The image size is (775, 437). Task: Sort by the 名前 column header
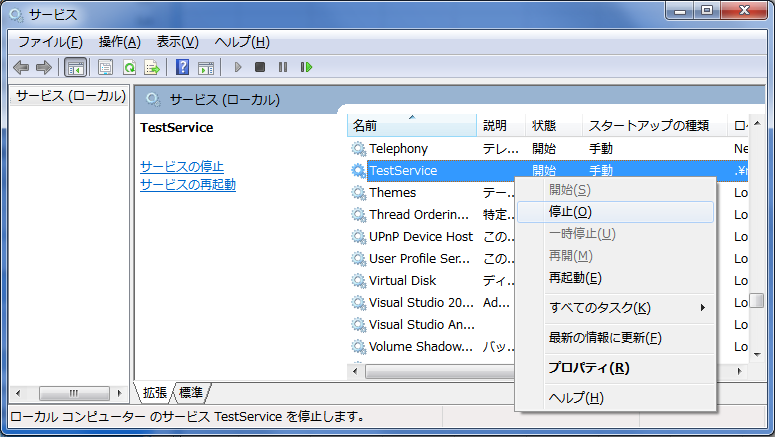click(x=412, y=126)
